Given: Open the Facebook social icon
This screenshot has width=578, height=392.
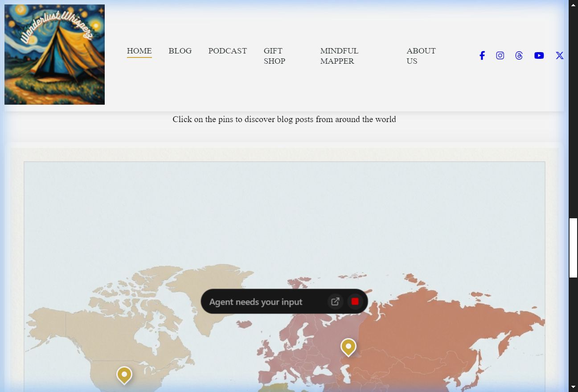Looking at the screenshot, I should point(482,56).
